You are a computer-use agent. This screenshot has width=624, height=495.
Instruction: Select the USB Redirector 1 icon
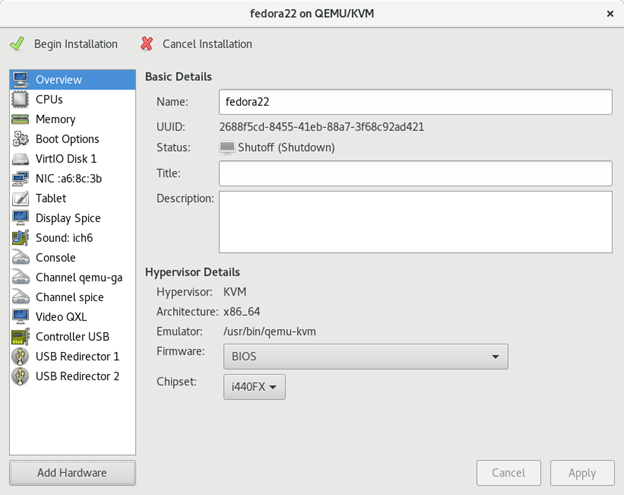[20, 357]
